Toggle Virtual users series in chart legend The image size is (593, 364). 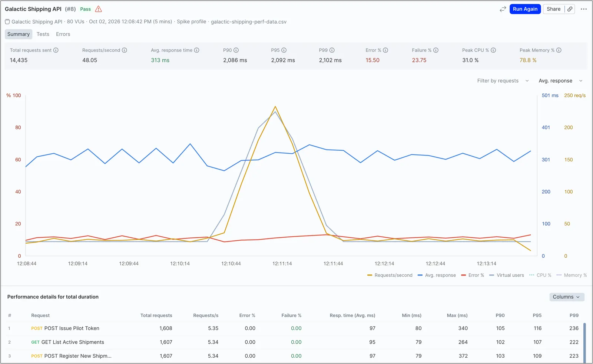tap(507, 275)
